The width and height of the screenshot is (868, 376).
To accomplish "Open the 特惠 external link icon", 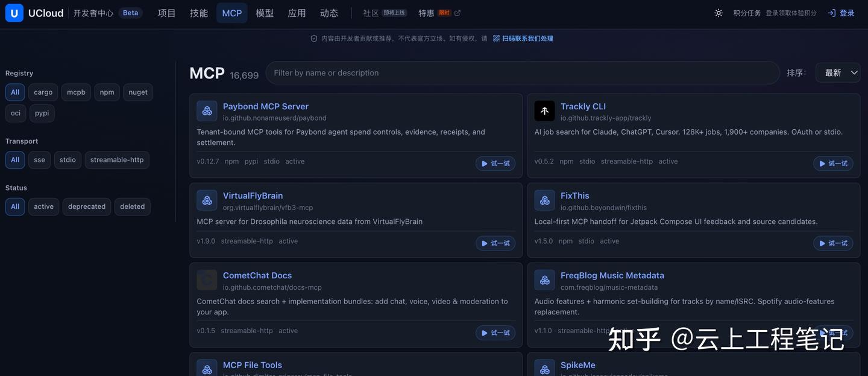I will (x=458, y=13).
